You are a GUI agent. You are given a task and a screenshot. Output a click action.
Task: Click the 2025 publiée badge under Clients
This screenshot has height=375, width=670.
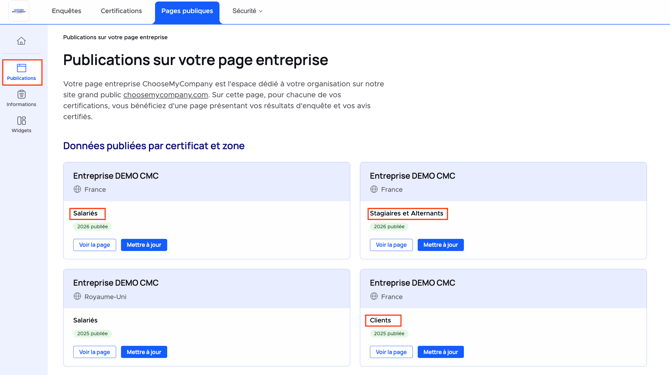[389, 334]
